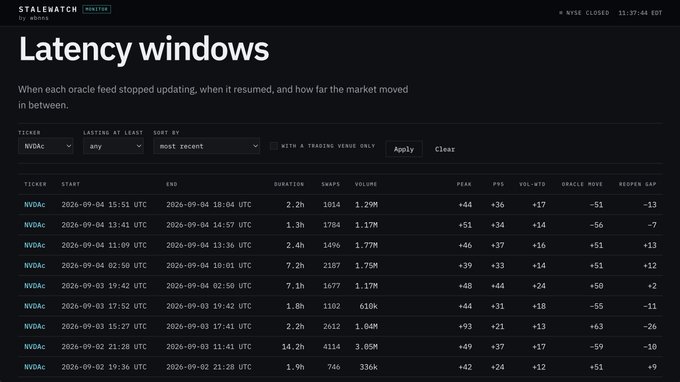Click the 4114 swaps cell
This screenshot has width=680, height=382.
332,347
